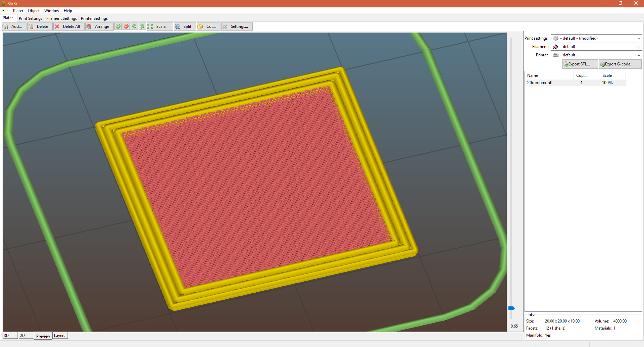The height and width of the screenshot is (347, 644).
Task: Click the Delete object button
Action: point(40,27)
